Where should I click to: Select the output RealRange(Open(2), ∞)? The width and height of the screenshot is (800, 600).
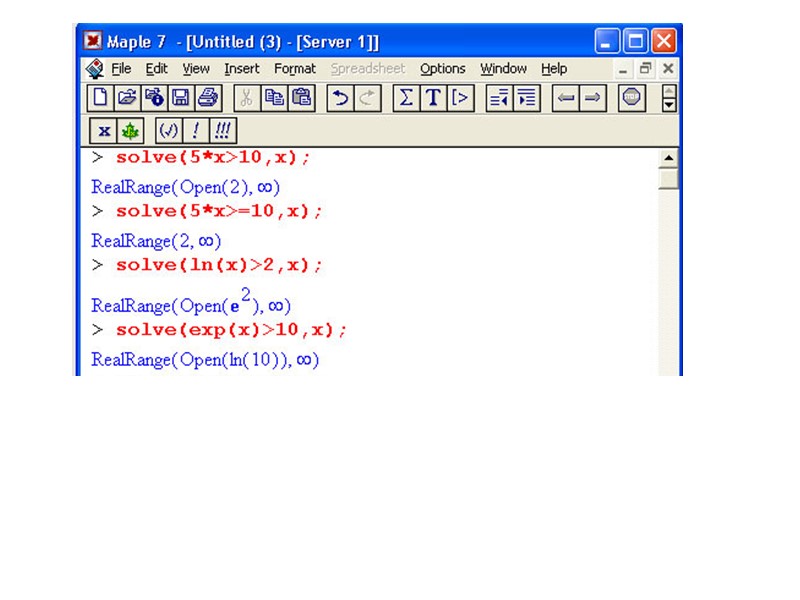(186, 187)
